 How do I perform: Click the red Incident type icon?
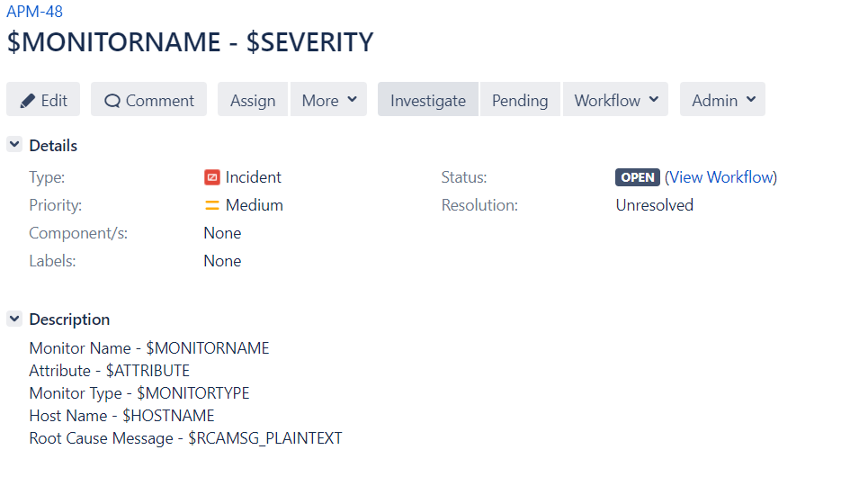212,177
